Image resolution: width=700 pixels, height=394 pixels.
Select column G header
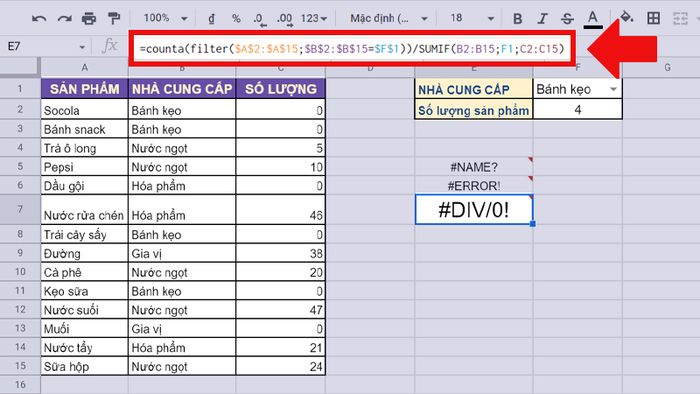[x=667, y=68]
